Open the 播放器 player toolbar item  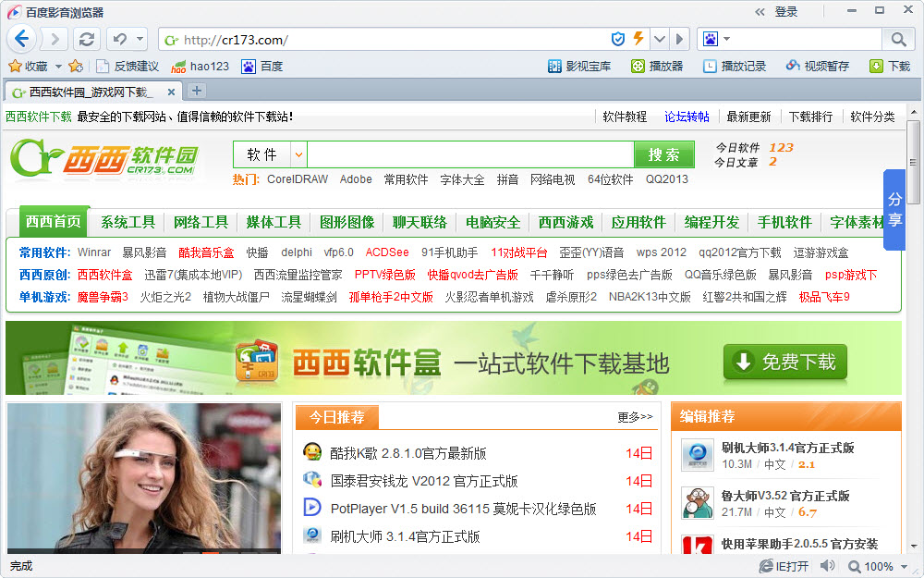pyautogui.click(x=656, y=66)
